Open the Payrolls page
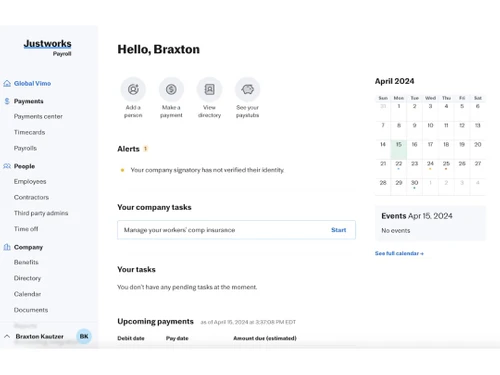 tap(25, 148)
